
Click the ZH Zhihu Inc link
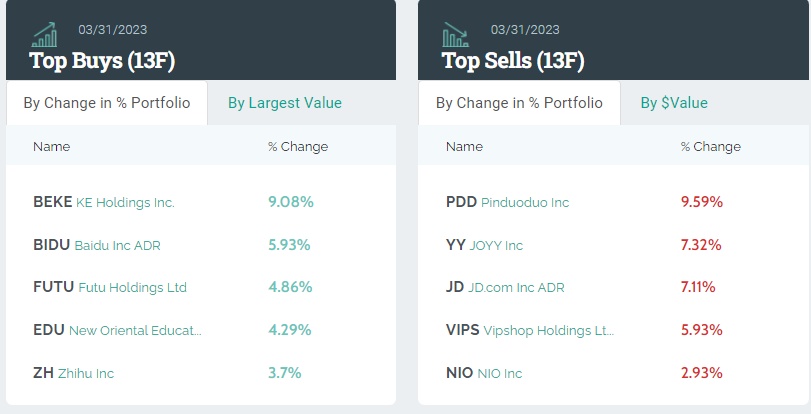click(74, 373)
